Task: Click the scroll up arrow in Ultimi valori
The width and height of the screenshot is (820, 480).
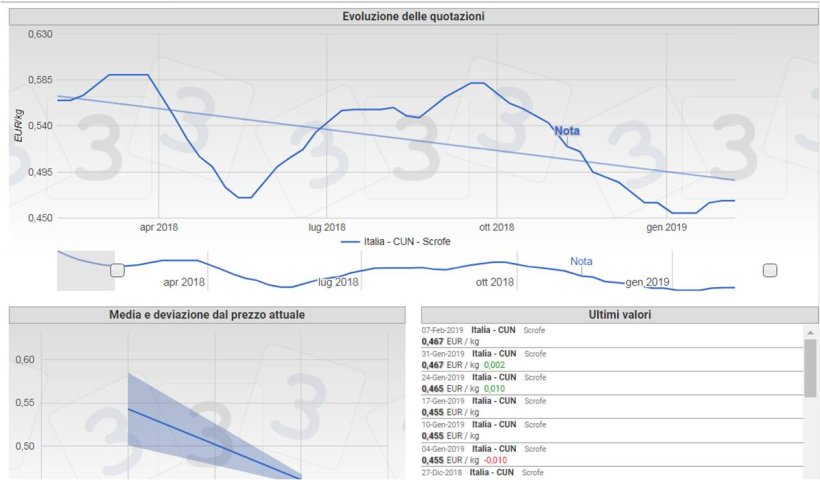Action: coord(810,330)
